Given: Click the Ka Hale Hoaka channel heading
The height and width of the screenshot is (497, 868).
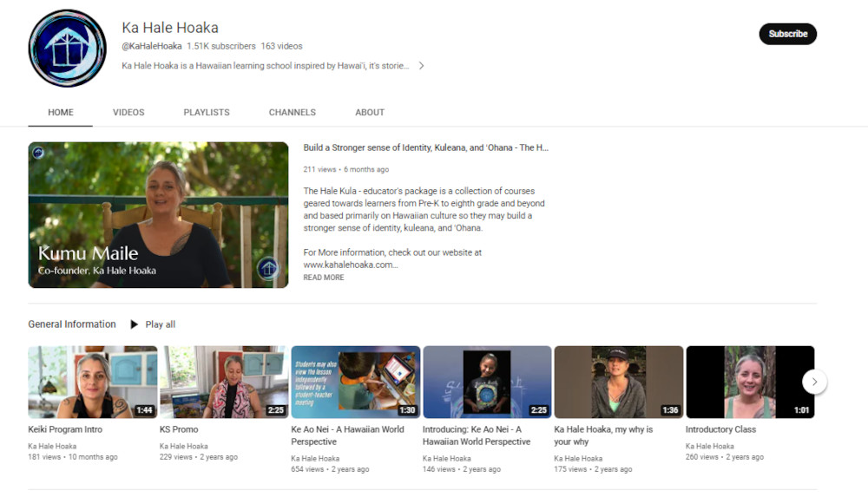Looking at the screenshot, I should coord(170,28).
